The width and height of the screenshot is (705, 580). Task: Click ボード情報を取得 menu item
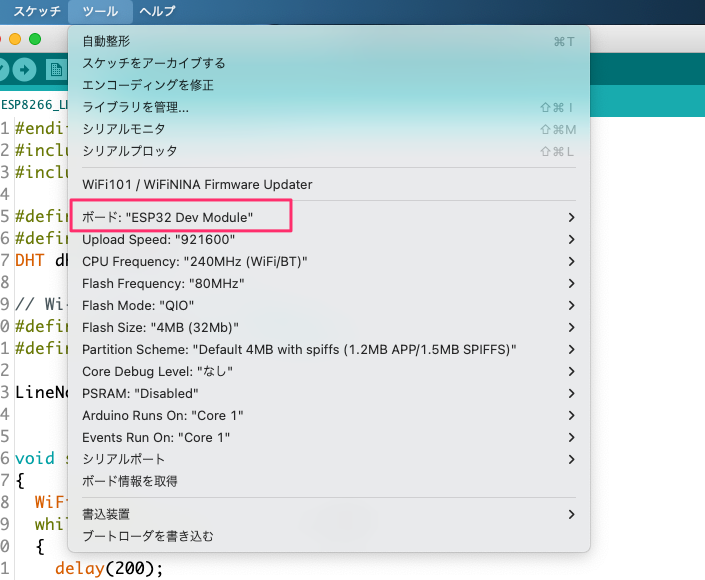130,481
